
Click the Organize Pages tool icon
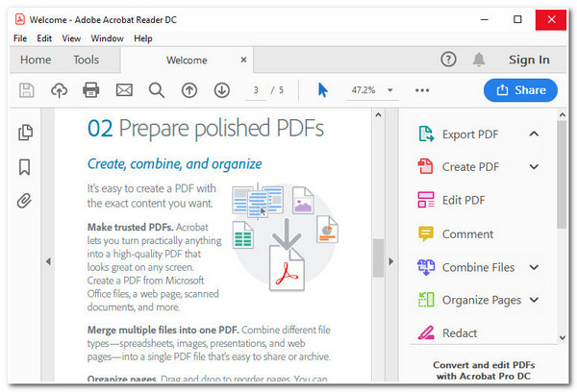[x=426, y=300]
